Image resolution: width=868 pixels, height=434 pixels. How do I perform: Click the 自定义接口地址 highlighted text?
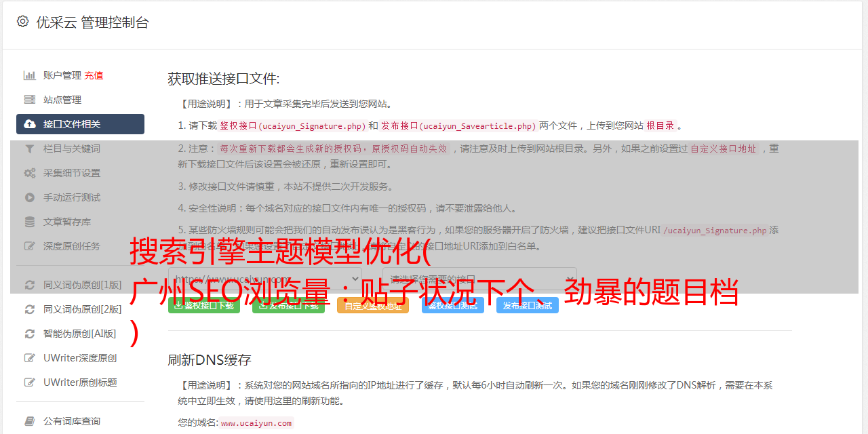[x=724, y=149]
